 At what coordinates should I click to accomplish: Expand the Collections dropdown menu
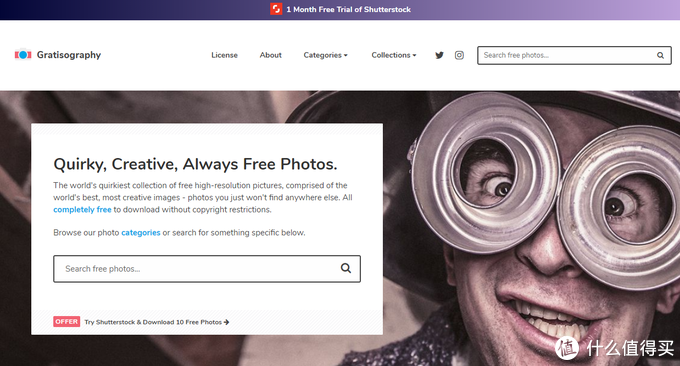[x=394, y=55]
